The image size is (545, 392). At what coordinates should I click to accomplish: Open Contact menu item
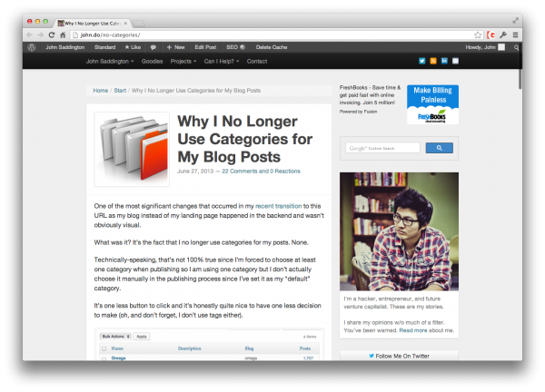point(257,62)
